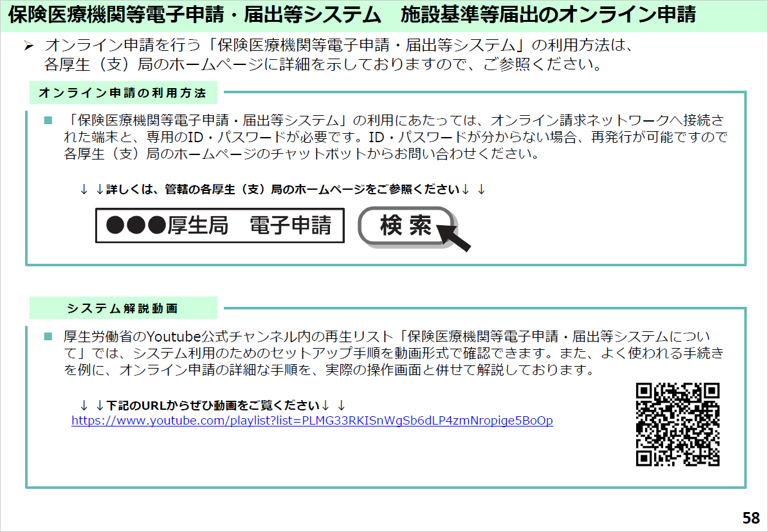Click the arrowhead bullet icon before オンライン申請を行う
The height and width of the screenshot is (532, 768).
pos(29,46)
